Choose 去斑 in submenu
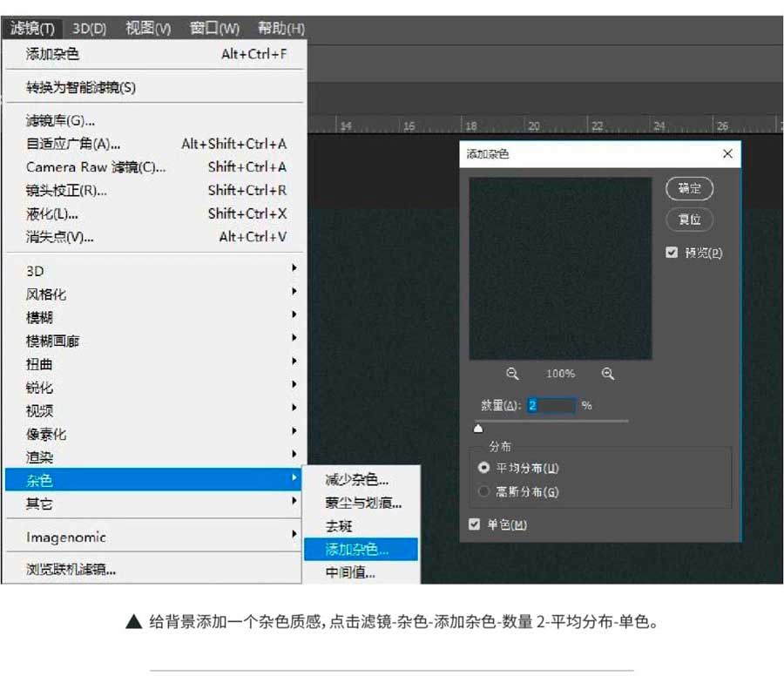The width and height of the screenshot is (784, 676). tap(361, 526)
